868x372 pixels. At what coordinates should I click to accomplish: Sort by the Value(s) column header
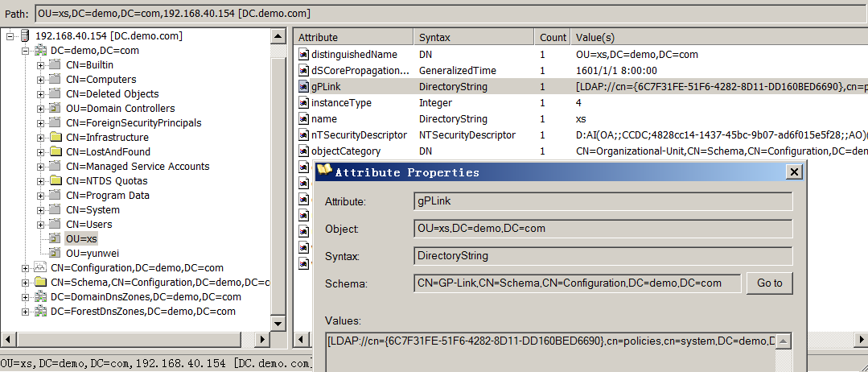[x=719, y=37]
